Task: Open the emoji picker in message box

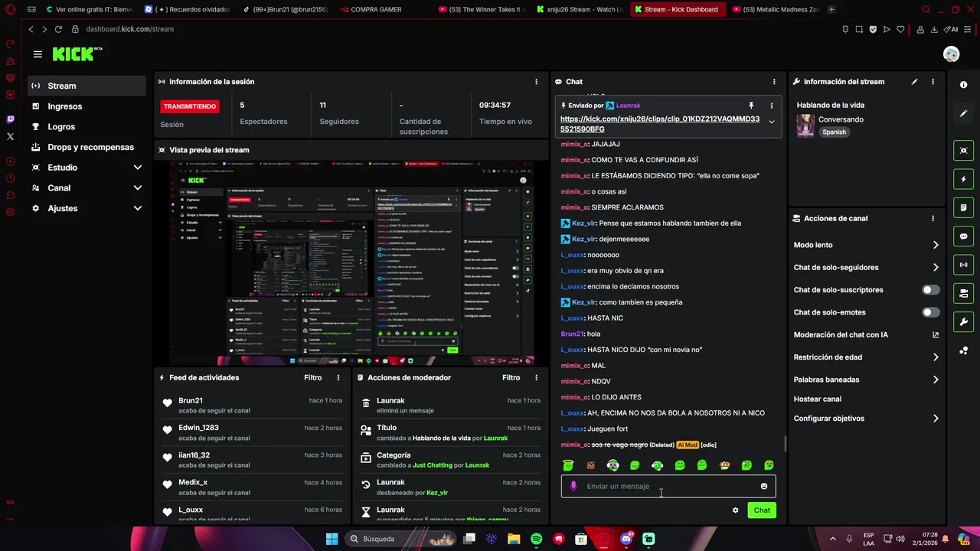Action: pyautogui.click(x=764, y=486)
